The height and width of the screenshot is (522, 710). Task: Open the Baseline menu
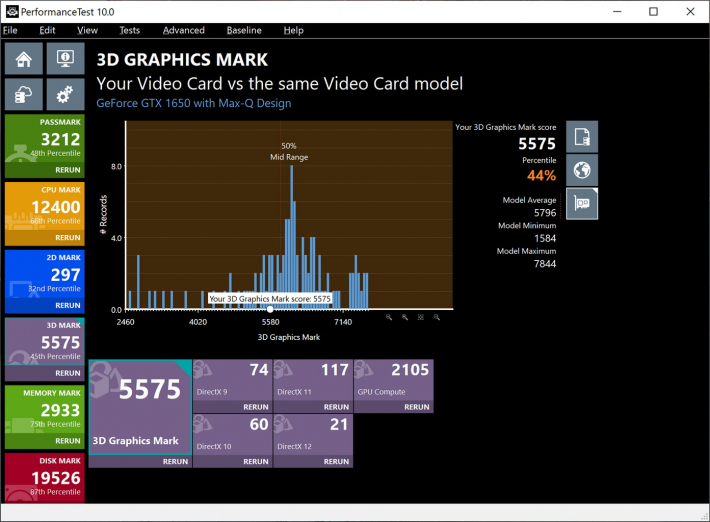(x=244, y=30)
